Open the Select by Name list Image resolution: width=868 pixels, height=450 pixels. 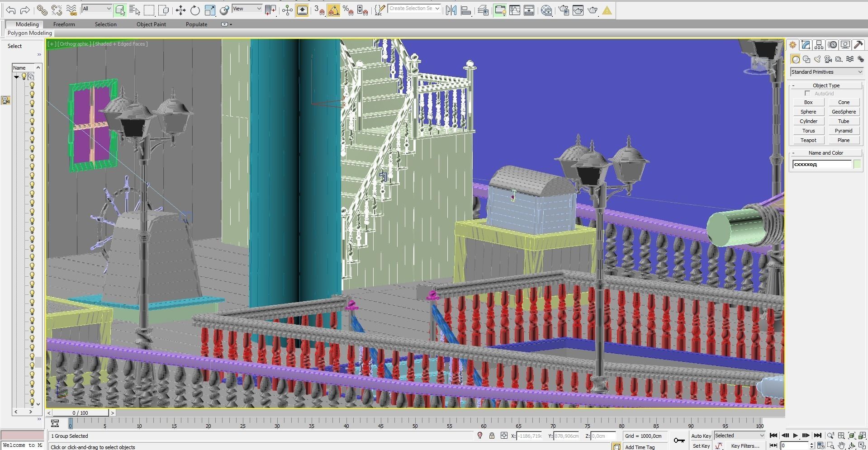pos(134,10)
